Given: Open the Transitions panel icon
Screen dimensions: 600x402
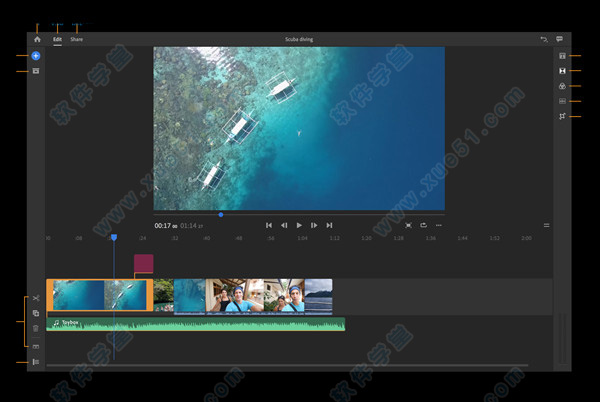Looking at the screenshot, I should 562,71.
